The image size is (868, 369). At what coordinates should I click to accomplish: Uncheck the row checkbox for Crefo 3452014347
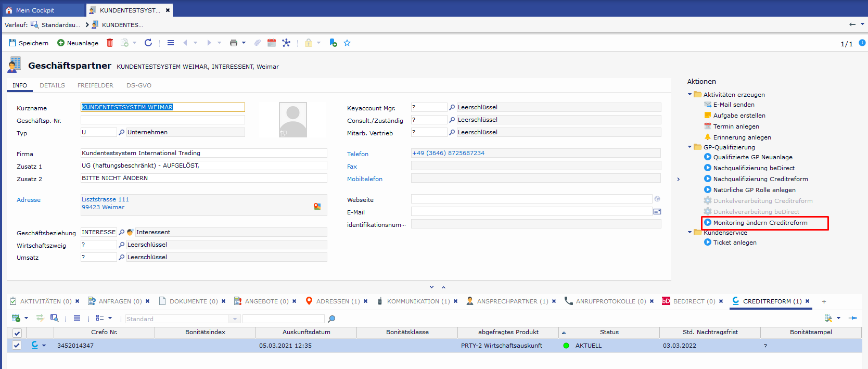[17, 345]
